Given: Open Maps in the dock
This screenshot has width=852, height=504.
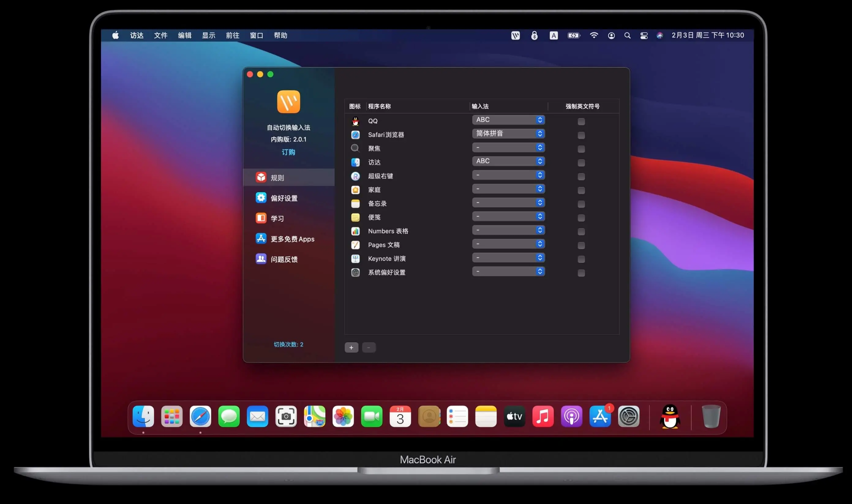Looking at the screenshot, I should [314, 416].
